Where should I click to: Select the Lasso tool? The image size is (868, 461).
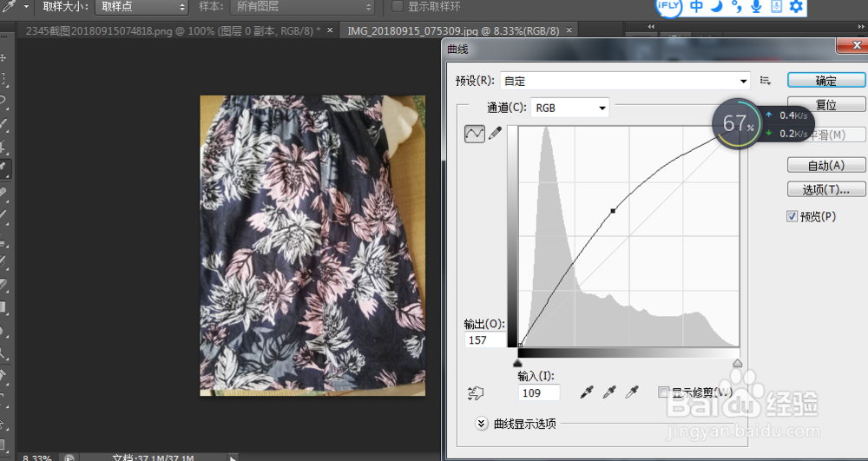[3, 101]
